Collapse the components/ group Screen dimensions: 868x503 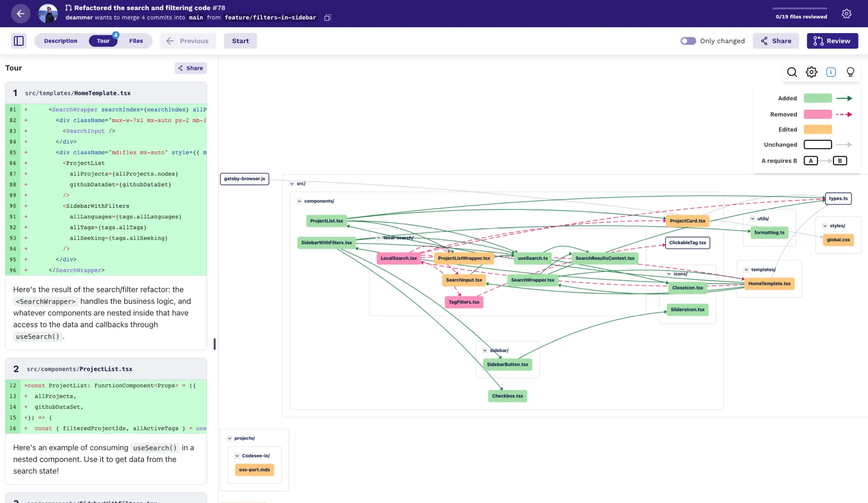click(x=299, y=201)
